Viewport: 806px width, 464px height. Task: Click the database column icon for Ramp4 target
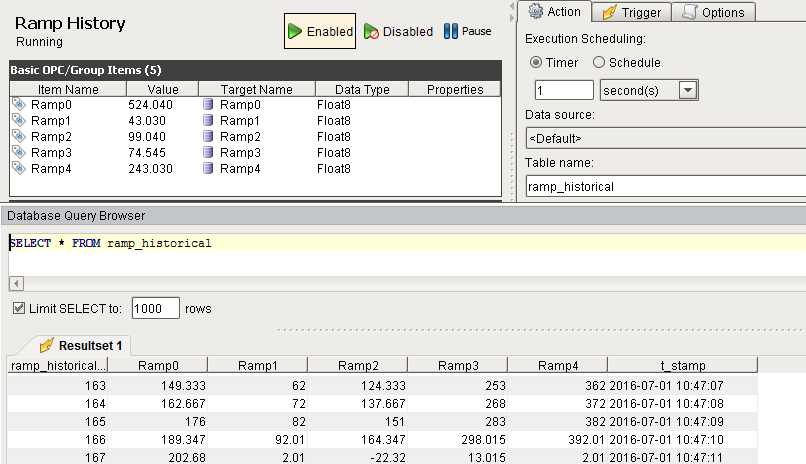(208, 168)
